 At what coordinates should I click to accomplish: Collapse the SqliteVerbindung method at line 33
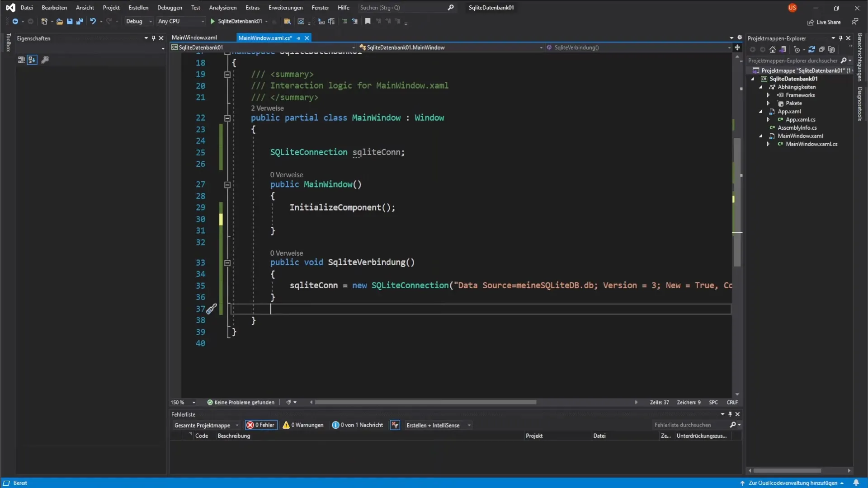tap(227, 263)
